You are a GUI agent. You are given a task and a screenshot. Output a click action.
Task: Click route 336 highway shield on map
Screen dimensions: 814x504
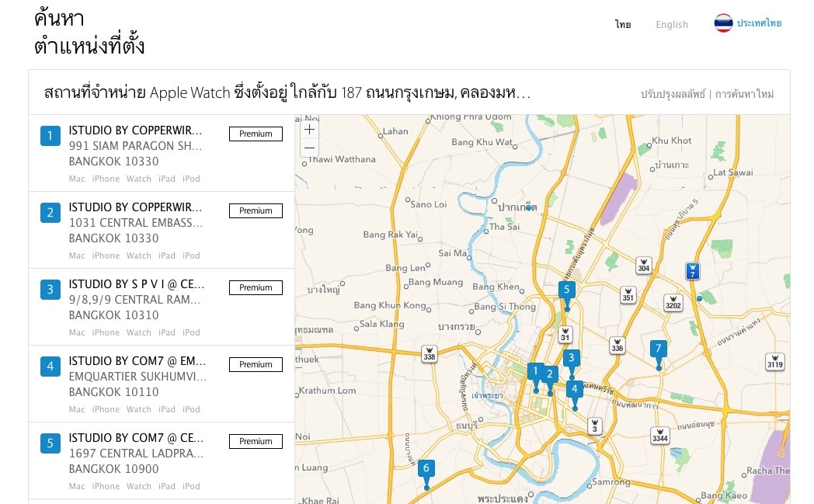click(x=617, y=345)
